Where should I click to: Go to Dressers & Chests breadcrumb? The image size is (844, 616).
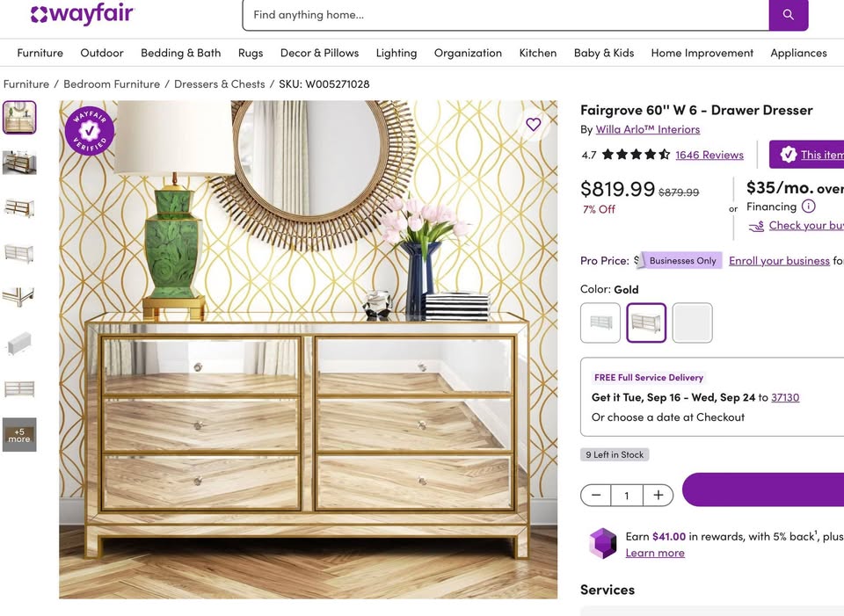pos(220,84)
